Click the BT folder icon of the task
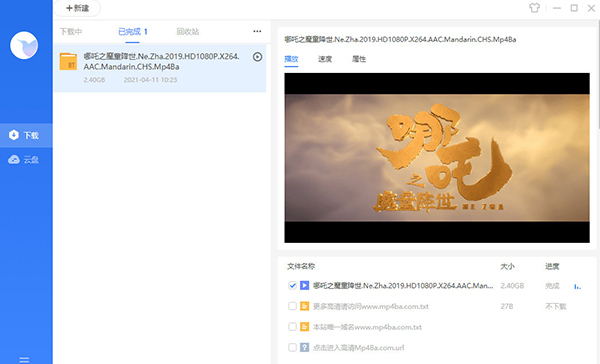 click(x=68, y=62)
